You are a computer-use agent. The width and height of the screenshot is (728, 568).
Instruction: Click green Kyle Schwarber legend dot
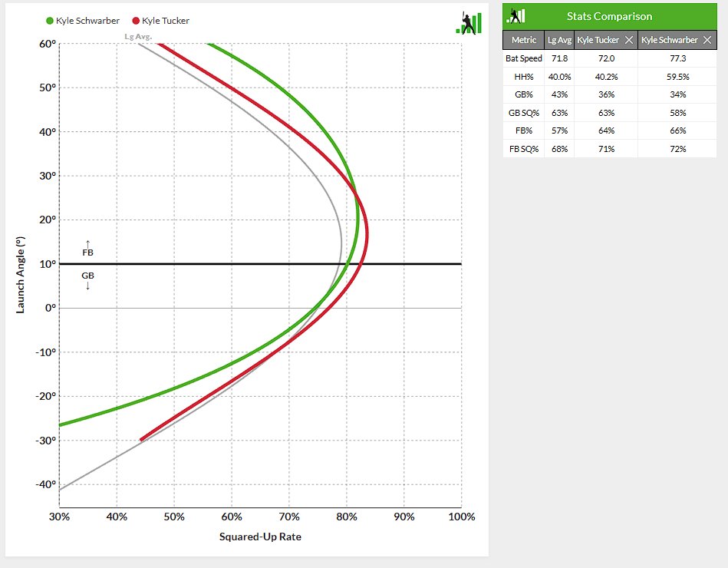(x=50, y=21)
